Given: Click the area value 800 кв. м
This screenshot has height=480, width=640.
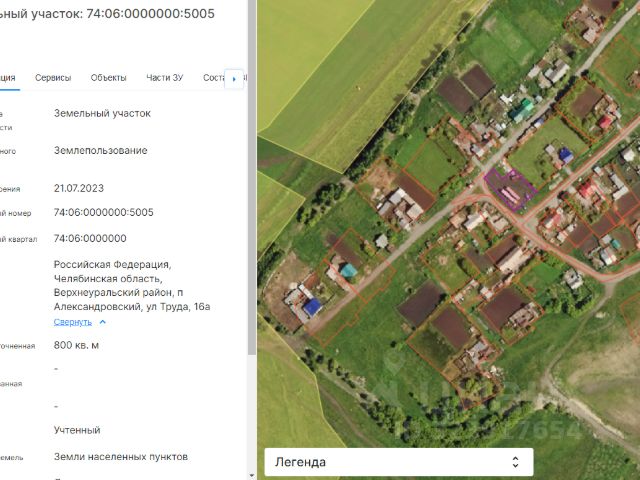Looking at the screenshot, I should click(x=76, y=345).
